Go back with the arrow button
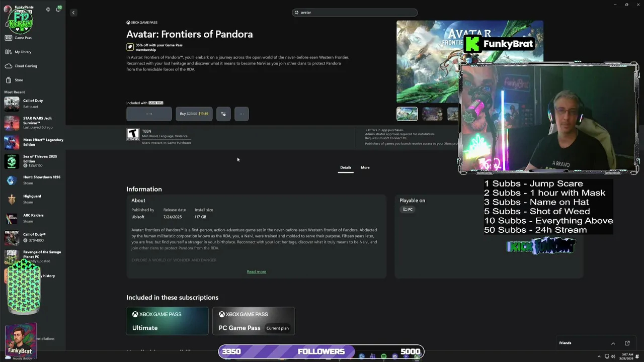The image size is (644, 362). click(x=73, y=13)
